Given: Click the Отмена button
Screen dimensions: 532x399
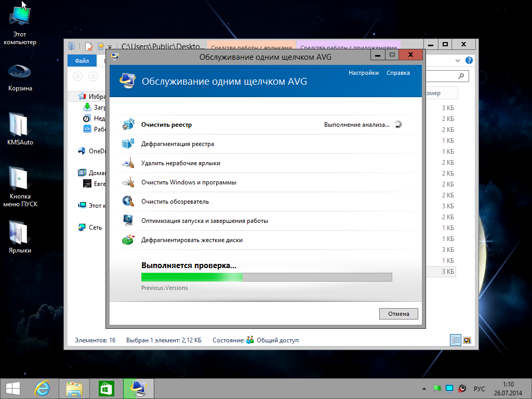Looking at the screenshot, I should [x=398, y=313].
